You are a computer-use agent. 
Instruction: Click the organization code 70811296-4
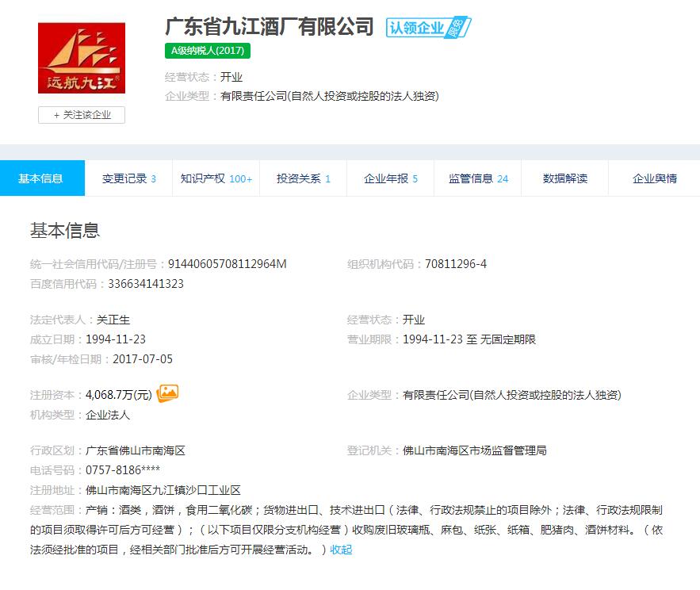[x=456, y=264]
